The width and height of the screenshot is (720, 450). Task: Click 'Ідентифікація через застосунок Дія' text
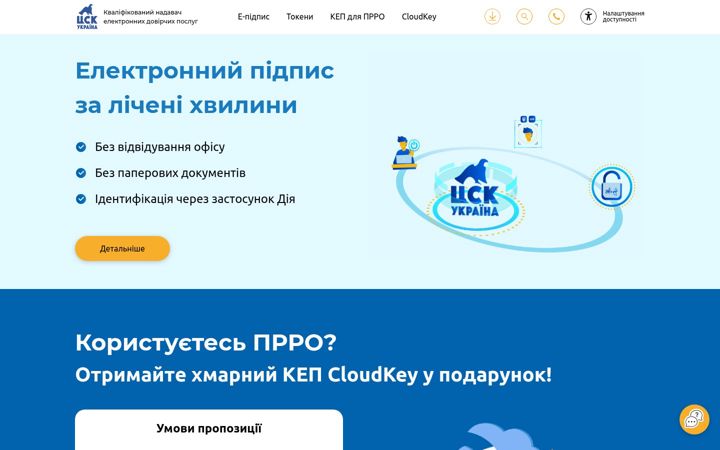(x=195, y=199)
